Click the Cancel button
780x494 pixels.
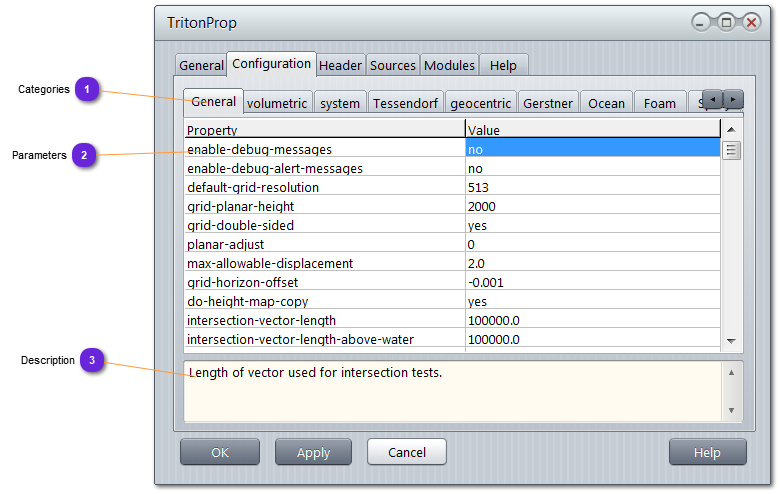[x=406, y=452]
